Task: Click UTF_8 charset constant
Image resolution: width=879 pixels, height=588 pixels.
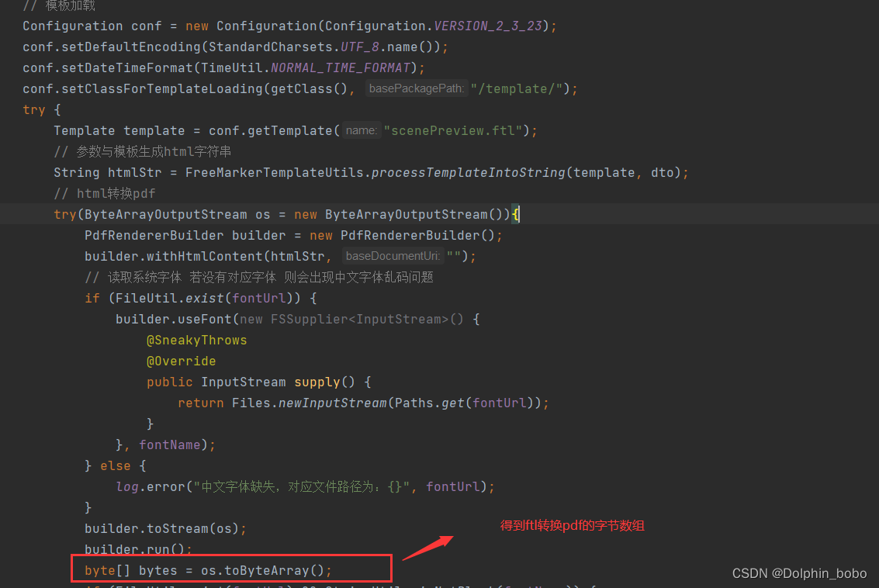Action: 360,47
